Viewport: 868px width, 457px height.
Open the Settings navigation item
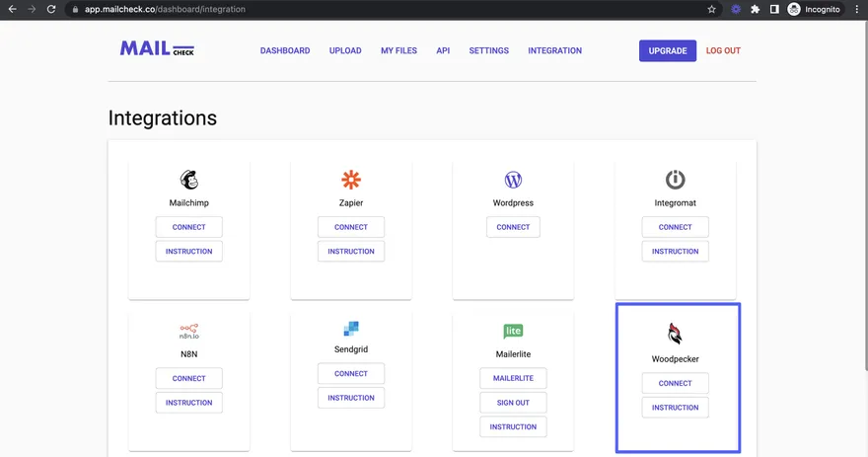tap(488, 51)
